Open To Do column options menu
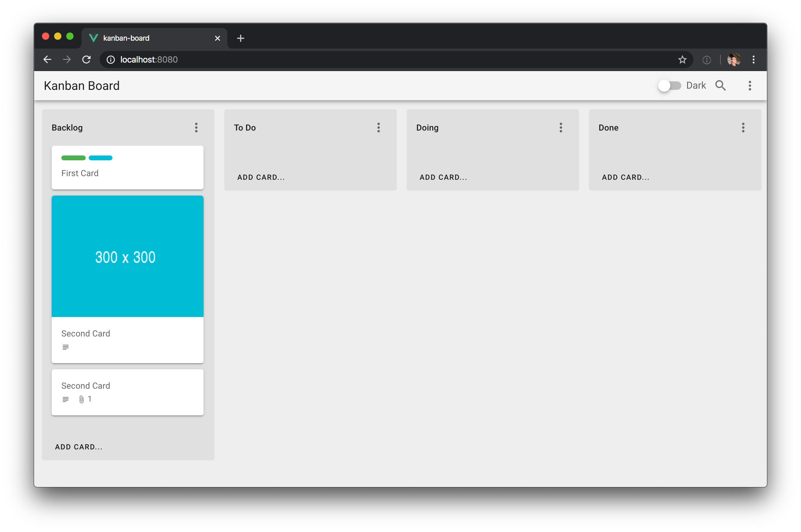This screenshot has width=801, height=532. point(378,128)
